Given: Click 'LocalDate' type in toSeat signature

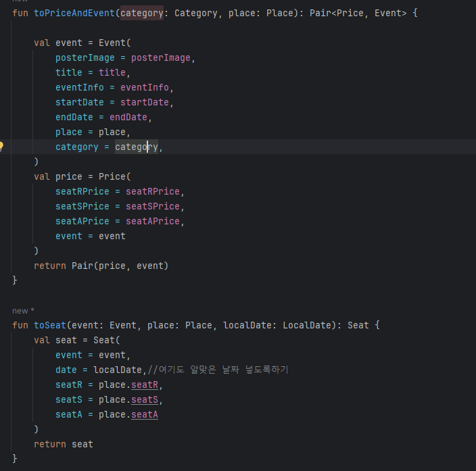Looking at the screenshot, I should tap(307, 325).
